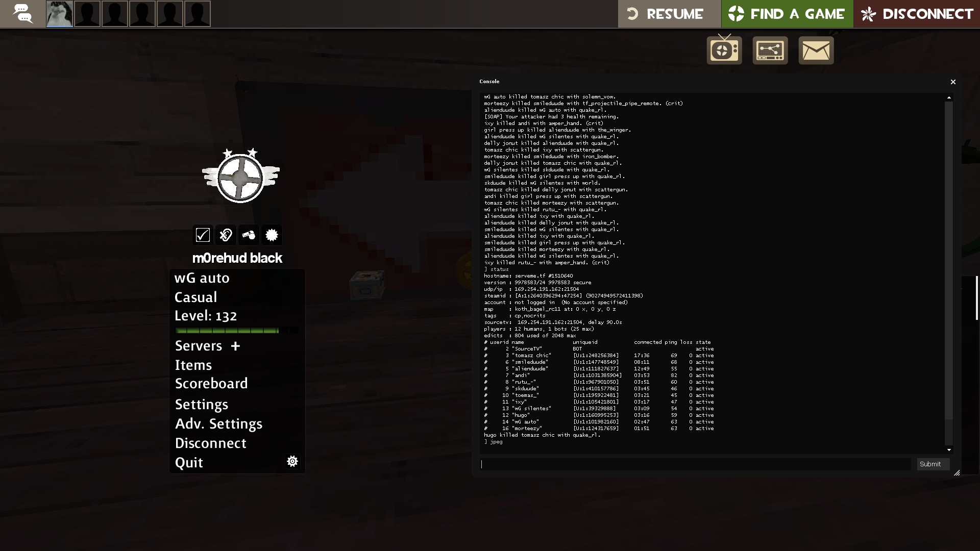Open gear icon beside Quit

point(292,461)
